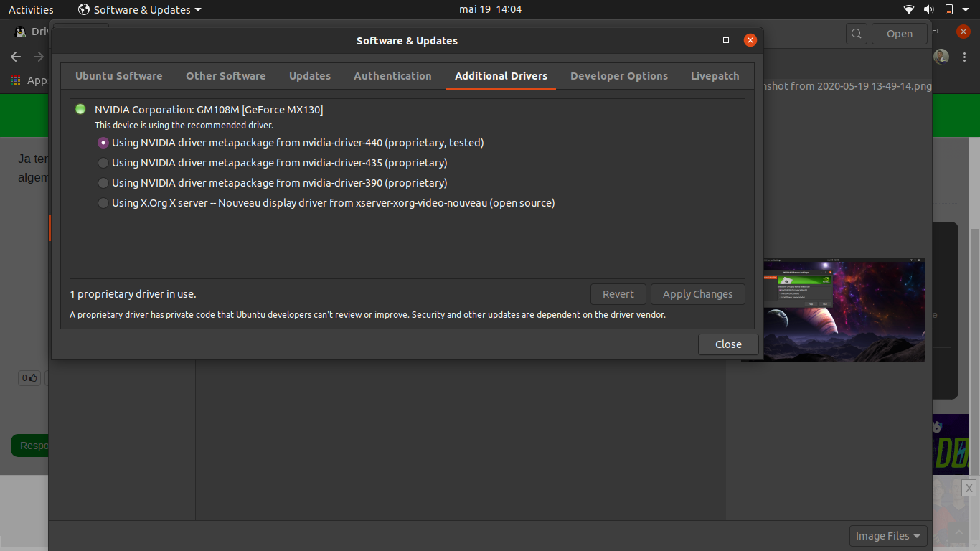This screenshot has height=551, width=980.
Task: Switch to the Ubuntu Software tab
Action: click(x=119, y=76)
